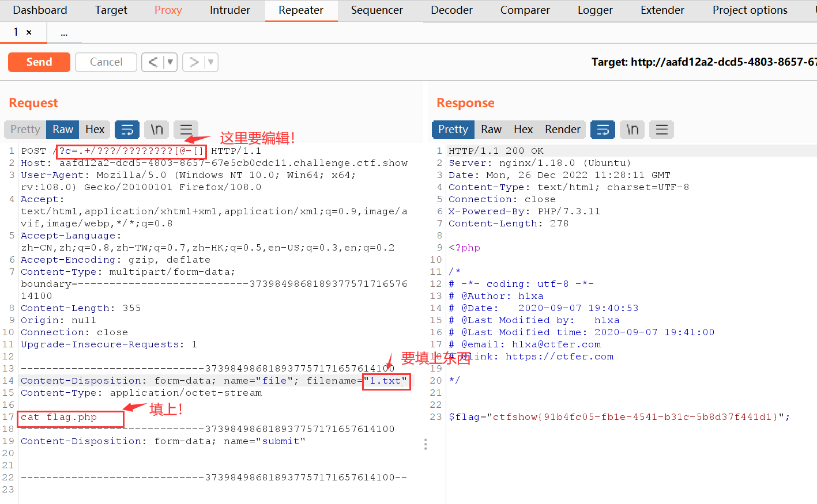This screenshot has width=817, height=504.
Task: Switch the Response view to Hex
Action: coord(523,130)
